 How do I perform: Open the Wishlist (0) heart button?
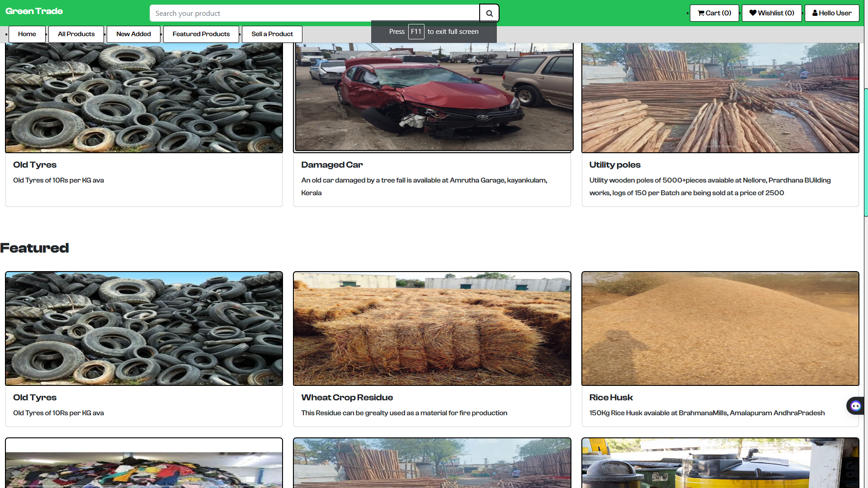tap(772, 13)
